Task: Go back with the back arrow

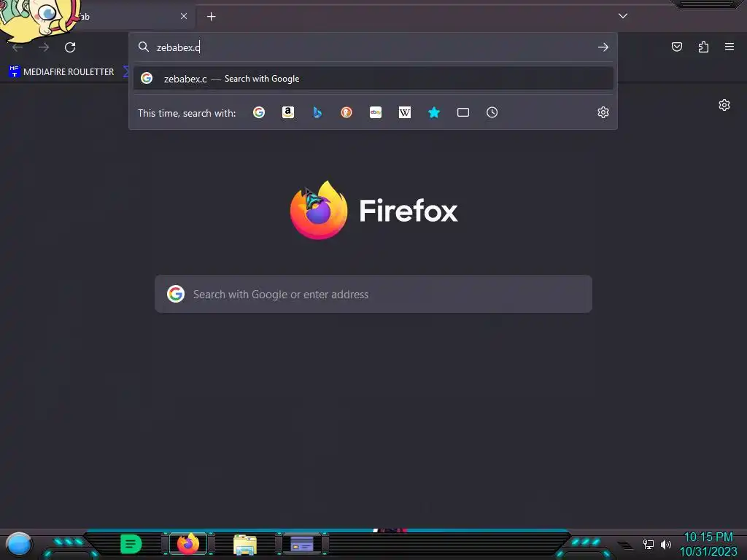Action: click(18, 47)
